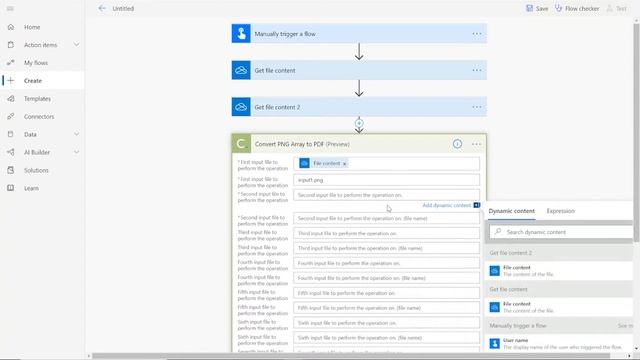Expand the Get file content 2 step
Screen dimensions: 640x360
point(359,107)
